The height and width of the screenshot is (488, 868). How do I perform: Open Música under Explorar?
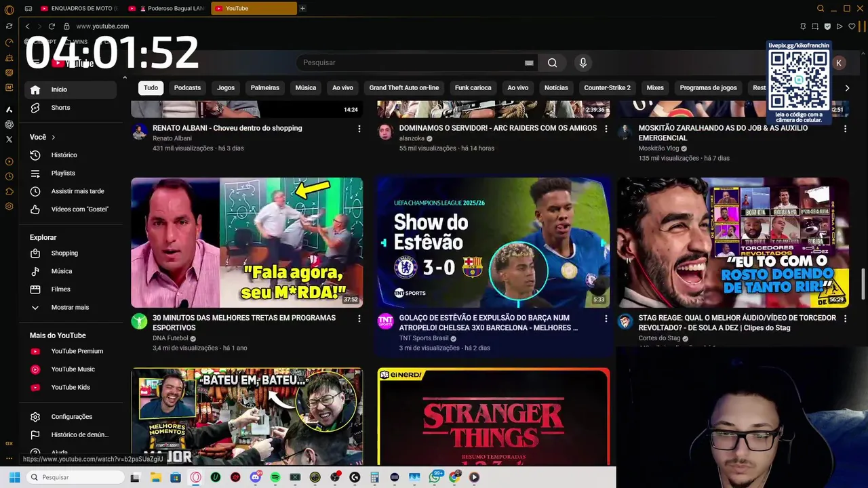(72, 271)
